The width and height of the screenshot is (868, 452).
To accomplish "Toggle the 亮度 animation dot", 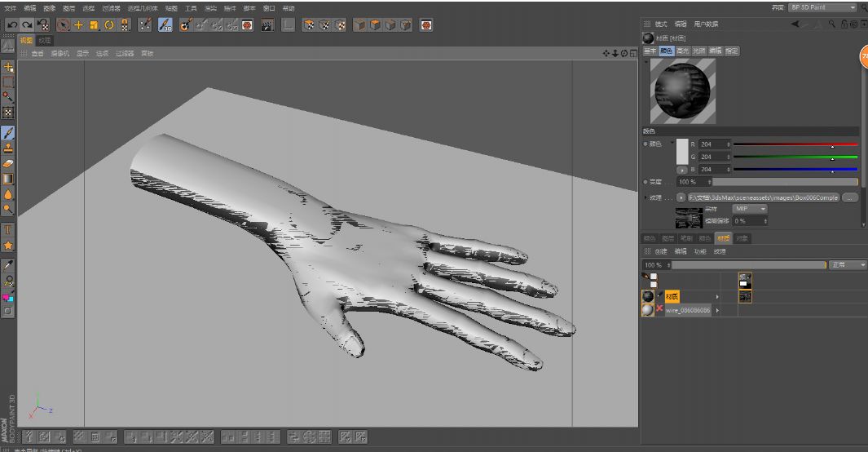I will click(x=645, y=182).
